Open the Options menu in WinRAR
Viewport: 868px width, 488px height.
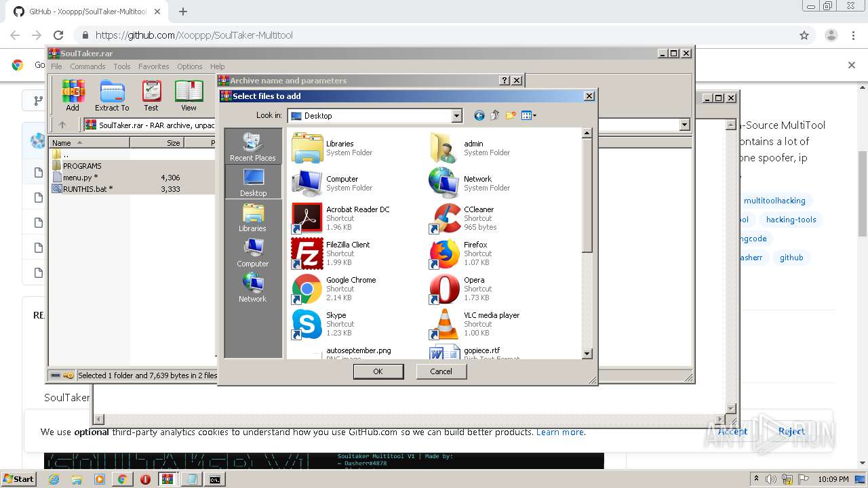coord(190,66)
